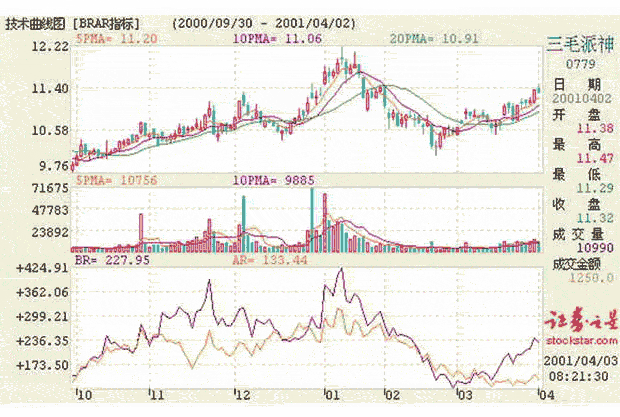620x417 pixels.
Task: Click the 日期 value 20010402
Action: coord(578,100)
